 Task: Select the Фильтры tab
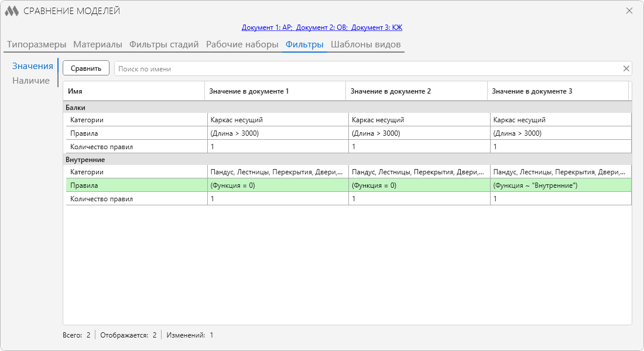pos(304,44)
